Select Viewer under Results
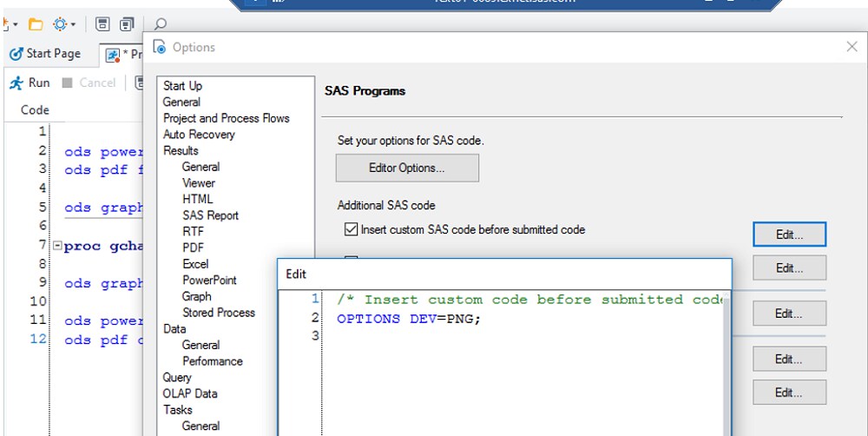The width and height of the screenshot is (868, 436). tap(198, 182)
